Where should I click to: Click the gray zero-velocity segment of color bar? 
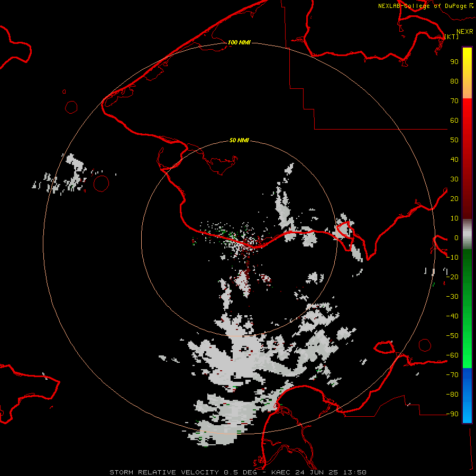click(x=467, y=234)
